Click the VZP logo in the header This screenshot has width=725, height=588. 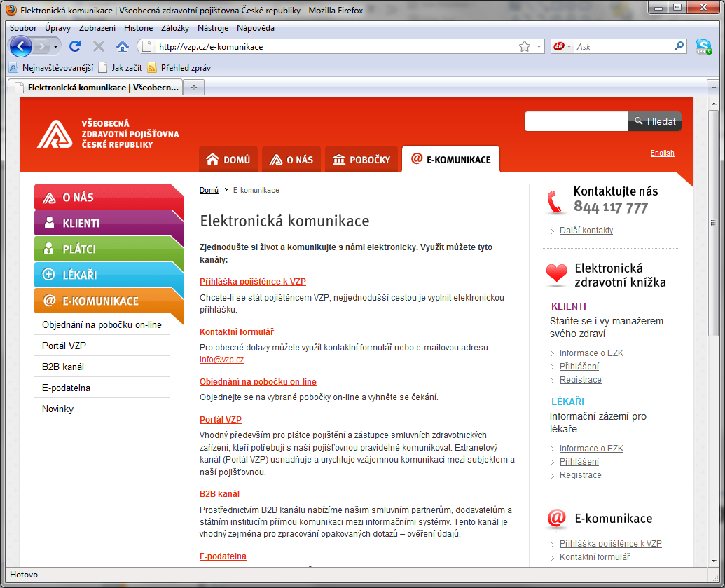pos(108,134)
